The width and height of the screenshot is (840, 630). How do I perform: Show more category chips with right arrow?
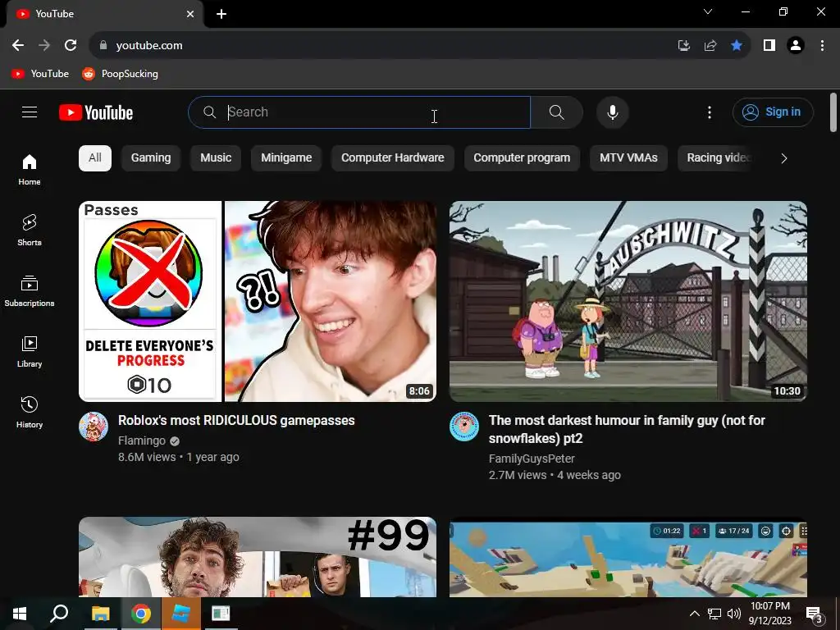pyautogui.click(x=783, y=158)
